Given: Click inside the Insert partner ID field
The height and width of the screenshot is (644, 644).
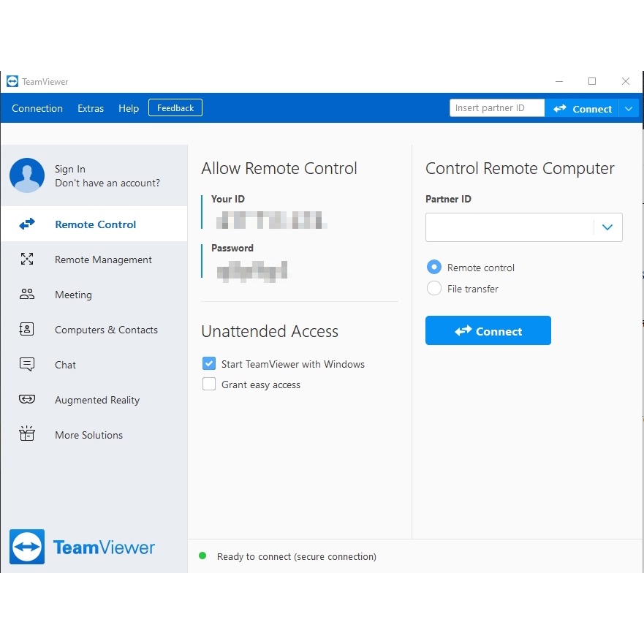Looking at the screenshot, I should (x=496, y=107).
